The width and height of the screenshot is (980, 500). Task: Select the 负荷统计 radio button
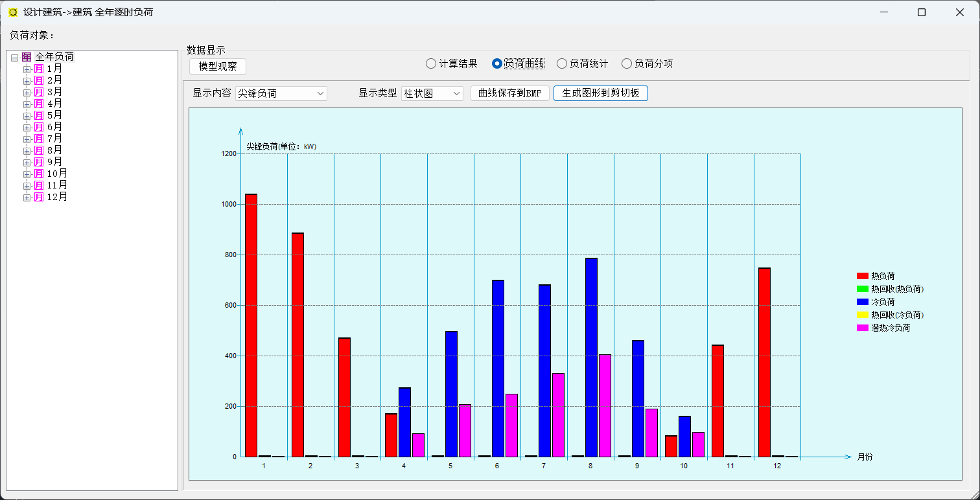click(562, 63)
